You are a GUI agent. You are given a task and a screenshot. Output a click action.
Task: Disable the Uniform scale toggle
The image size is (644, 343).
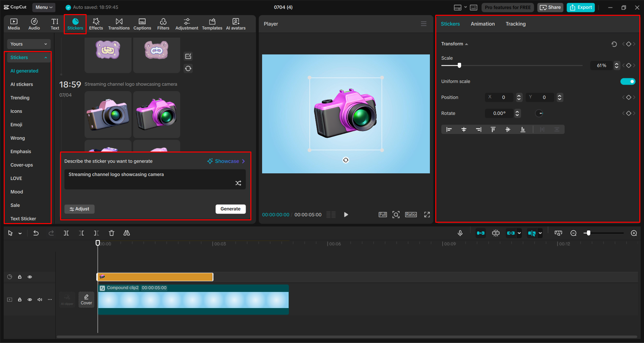coord(628,81)
